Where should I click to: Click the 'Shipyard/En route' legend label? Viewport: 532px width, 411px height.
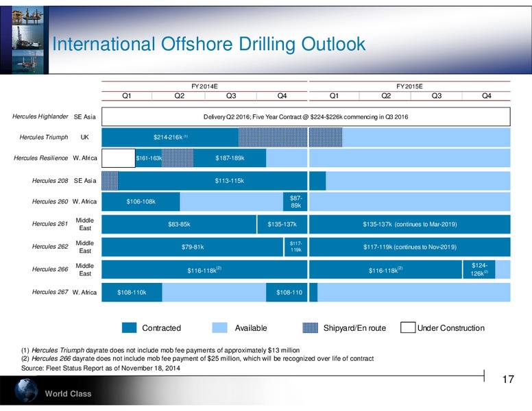pos(354,328)
